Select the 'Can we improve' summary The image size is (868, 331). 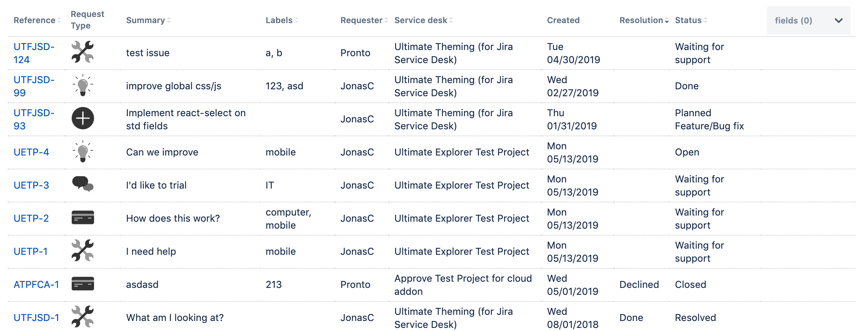click(162, 152)
